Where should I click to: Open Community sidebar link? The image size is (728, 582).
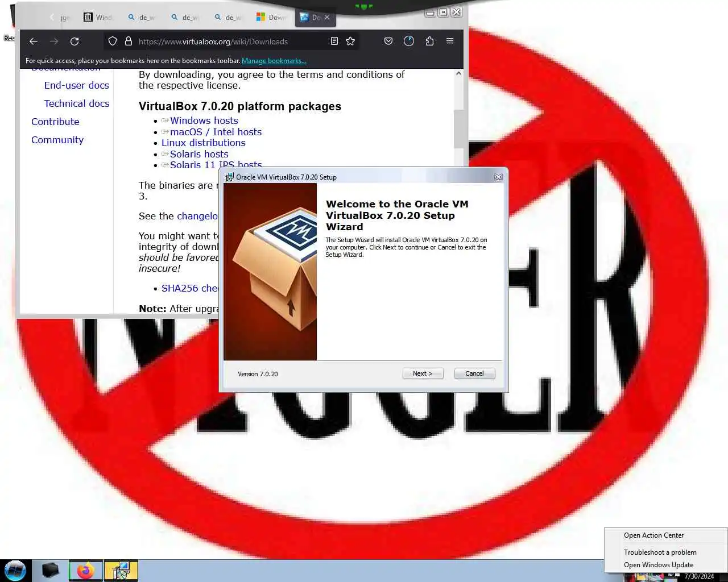(x=57, y=140)
